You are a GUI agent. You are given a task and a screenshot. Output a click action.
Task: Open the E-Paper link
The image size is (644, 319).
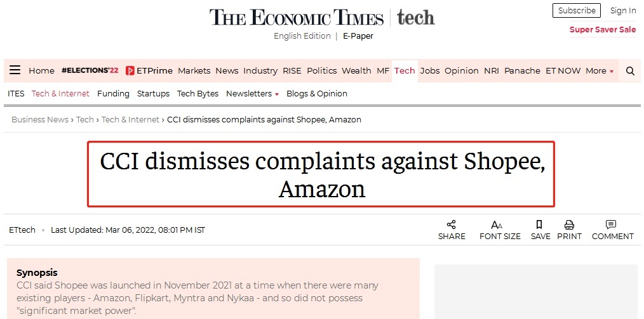(x=358, y=36)
